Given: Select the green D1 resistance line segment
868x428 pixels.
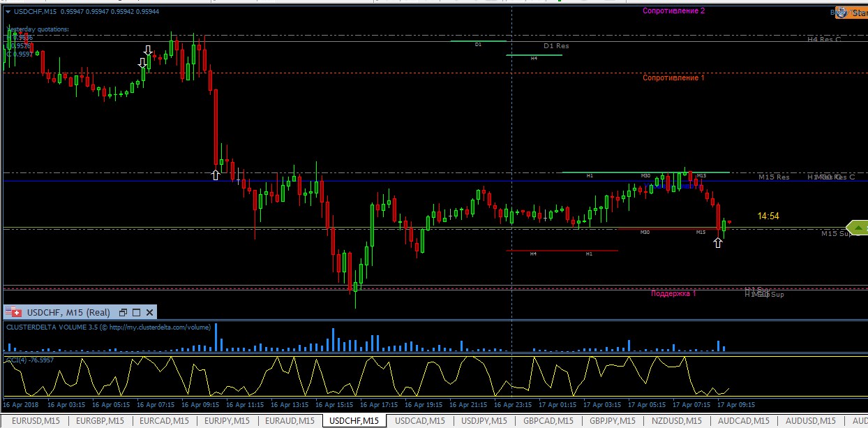Looking at the screenshot, I should tap(478, 41).
